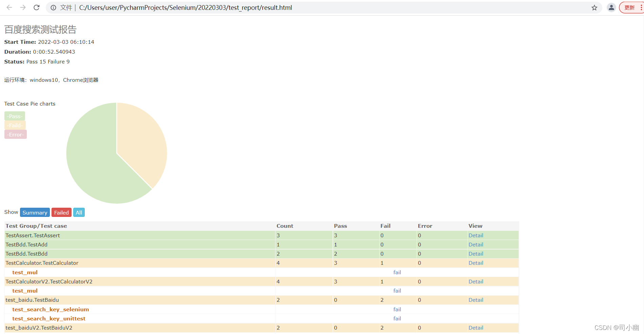
Task: Open Detail for TestBdd.TestBdd
Action: coord(476,254)
